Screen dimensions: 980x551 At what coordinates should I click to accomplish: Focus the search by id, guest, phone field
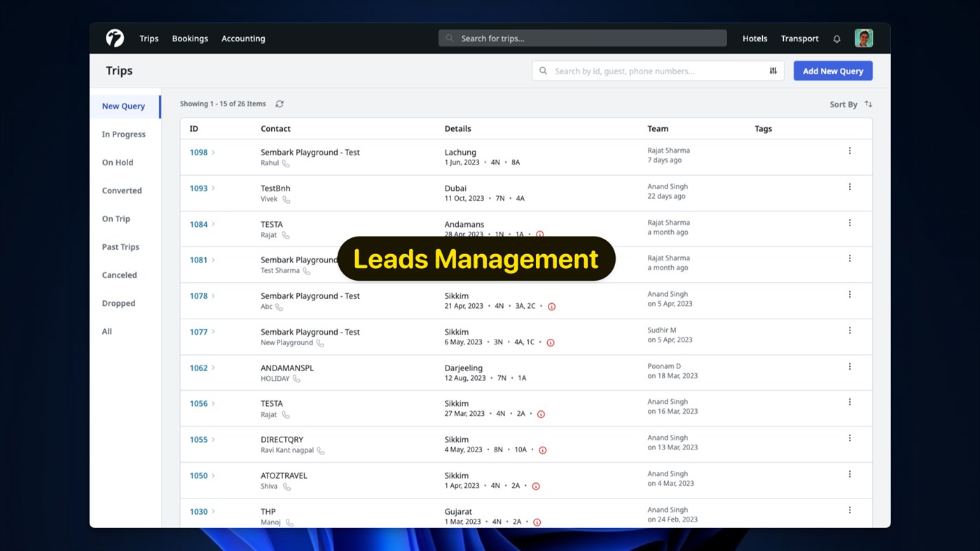point(658,71)
